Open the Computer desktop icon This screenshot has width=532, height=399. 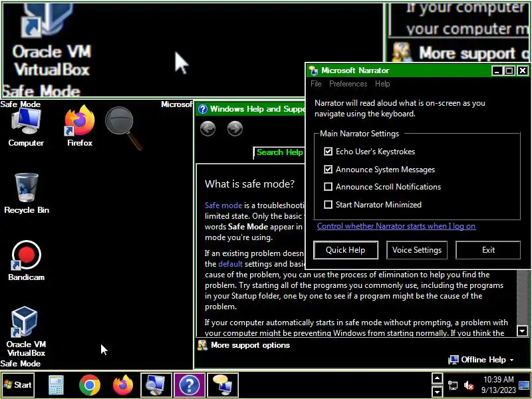[26, 127]
